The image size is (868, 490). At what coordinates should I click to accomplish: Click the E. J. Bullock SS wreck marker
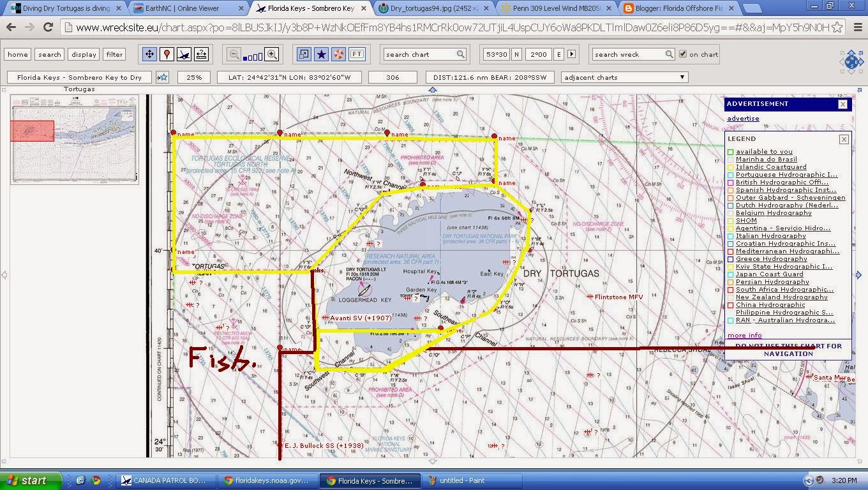click(281, 445)
